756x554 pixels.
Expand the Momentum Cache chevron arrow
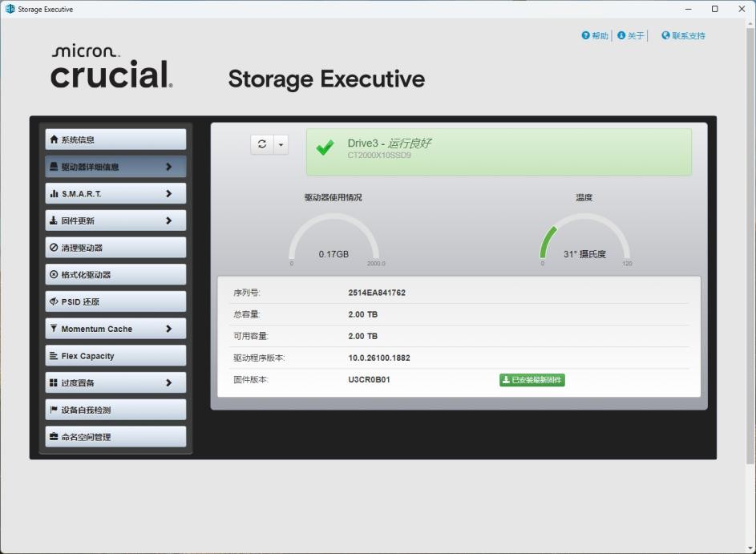pos(168,329)
